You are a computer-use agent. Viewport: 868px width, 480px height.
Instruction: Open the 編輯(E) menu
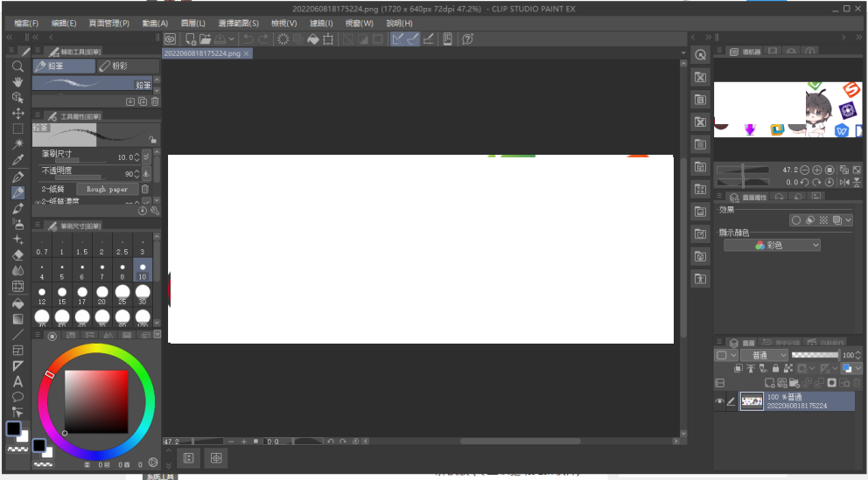coord(64,24)
